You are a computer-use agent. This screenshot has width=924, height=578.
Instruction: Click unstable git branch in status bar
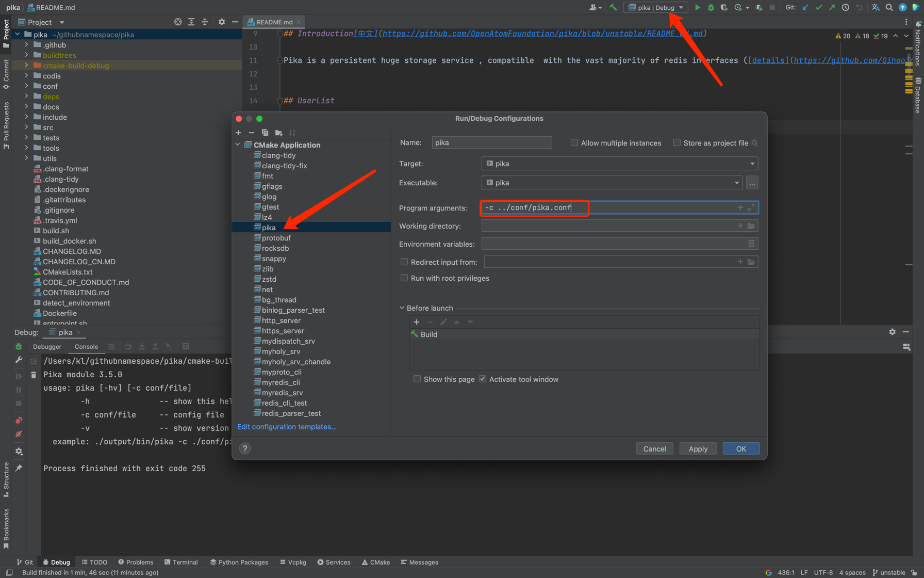889,572
